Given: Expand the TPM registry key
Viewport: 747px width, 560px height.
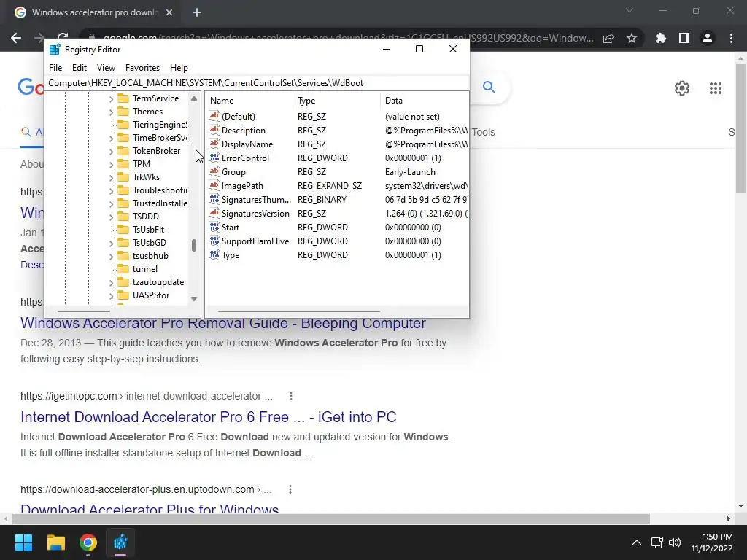Looking at the screenshot, I should click(111, 165).
